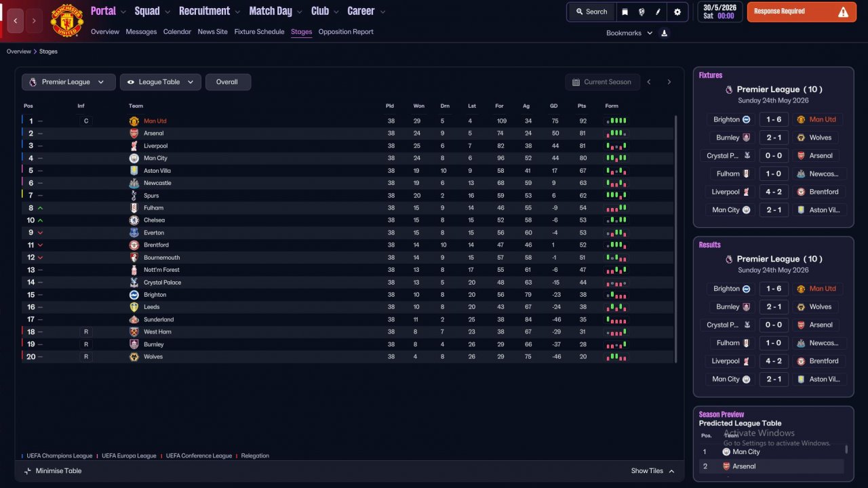Show the previous season with left chevron

649,82
